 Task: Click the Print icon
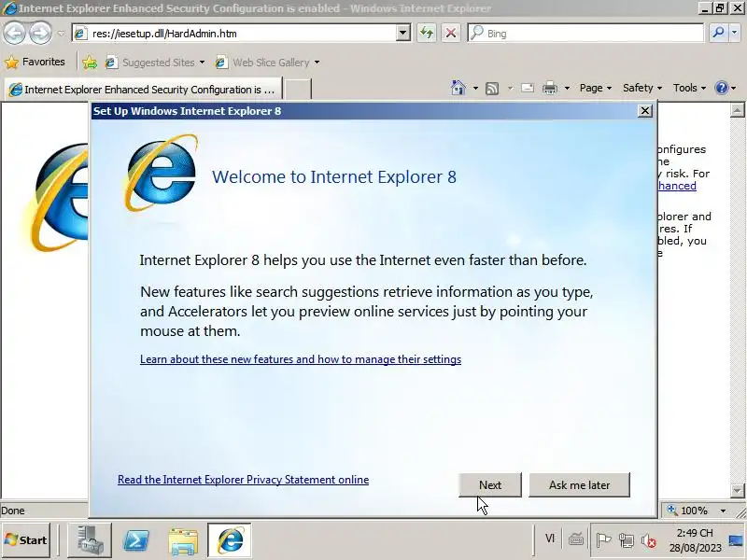tap(550, 88)
